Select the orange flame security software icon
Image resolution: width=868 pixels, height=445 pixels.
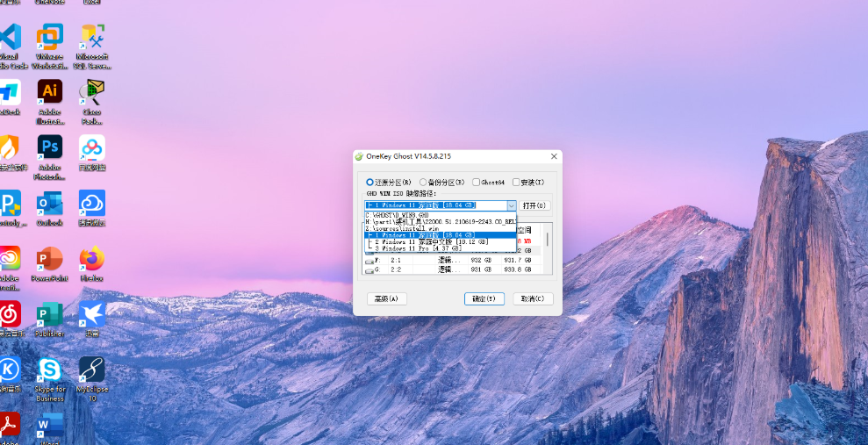pyautogui.click(x=11, y=152)
